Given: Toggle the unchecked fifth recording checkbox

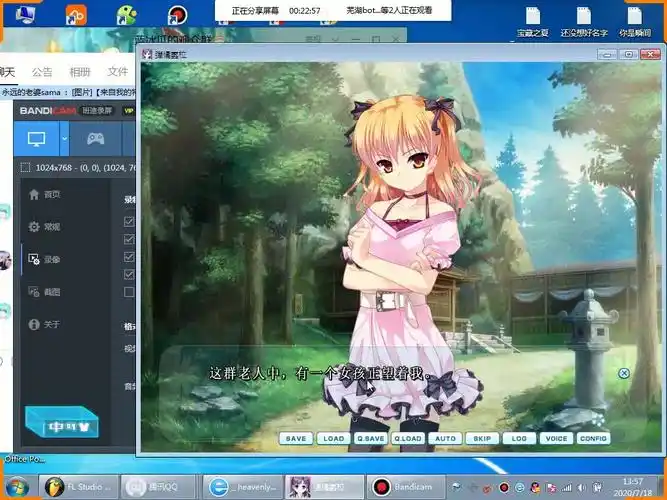Looking at the screenshot, I should (x=128, y=291).
